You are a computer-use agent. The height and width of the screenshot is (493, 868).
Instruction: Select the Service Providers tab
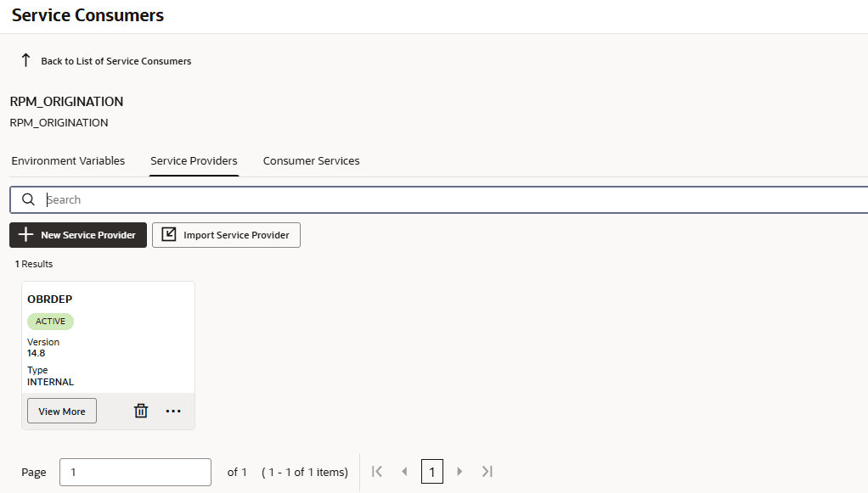pos(194,160)
